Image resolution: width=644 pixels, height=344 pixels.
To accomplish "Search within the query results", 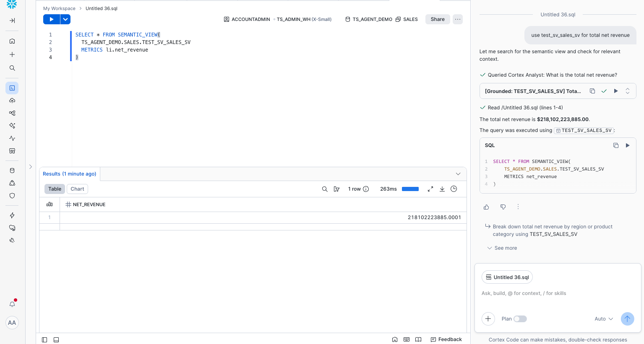I will click(325, 189).
